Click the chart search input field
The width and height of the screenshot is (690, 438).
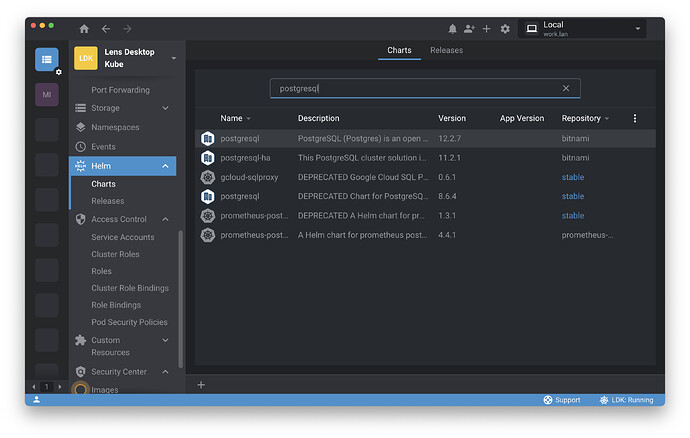click(415, 88)
